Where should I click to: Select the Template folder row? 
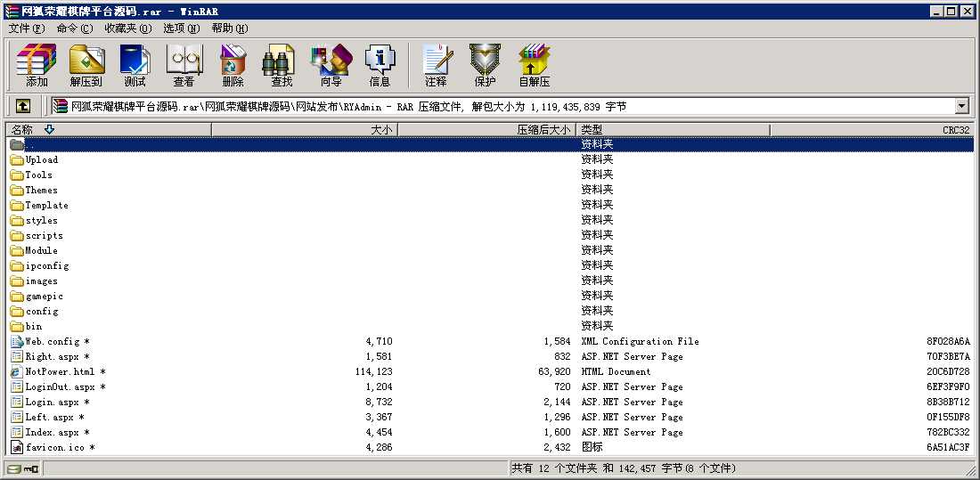(490, 205)
